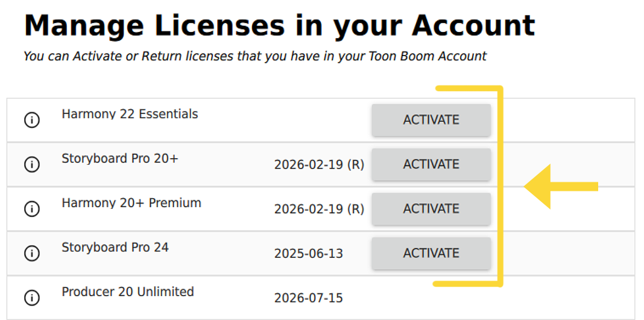The width and height of the screenshot is (644, 320).
Task: Activate the Harmony 22 Essentials license
Action: (x=431, y=120)
